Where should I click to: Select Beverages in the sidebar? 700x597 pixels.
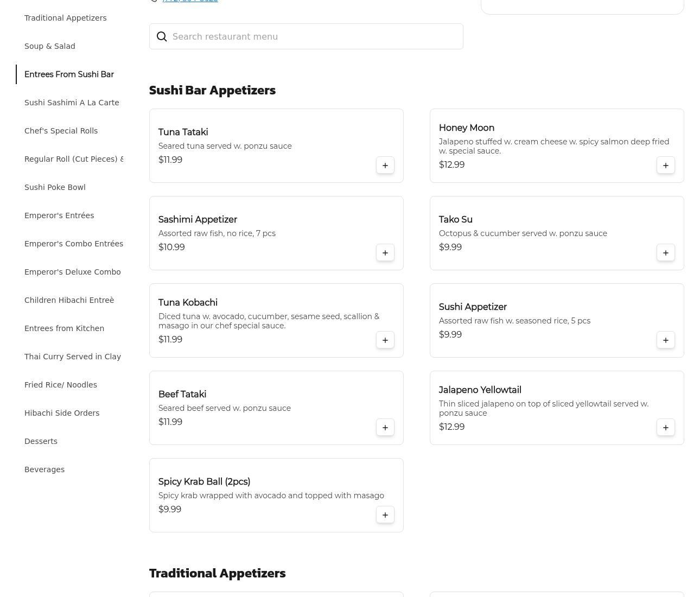(x=44, y=469)
